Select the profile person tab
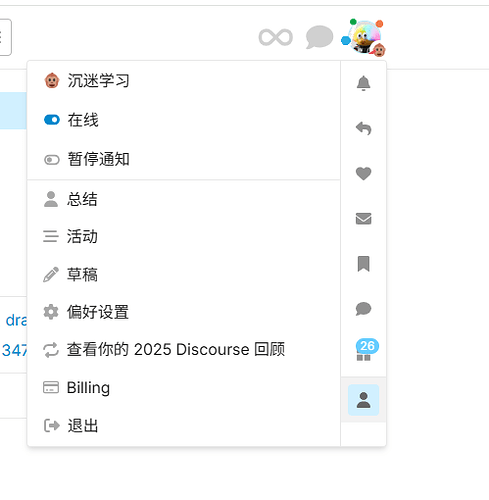 363,400
